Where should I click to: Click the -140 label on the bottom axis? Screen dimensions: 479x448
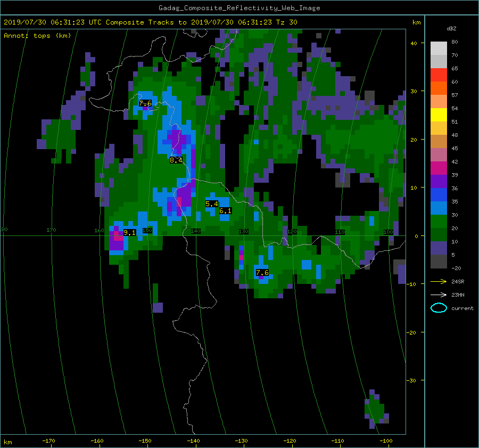[193, 441]
